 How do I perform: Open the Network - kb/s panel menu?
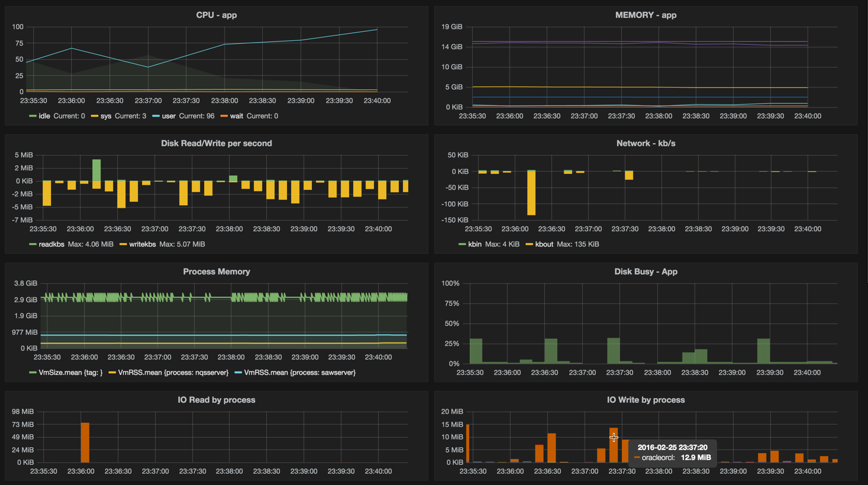click(645, 143)
